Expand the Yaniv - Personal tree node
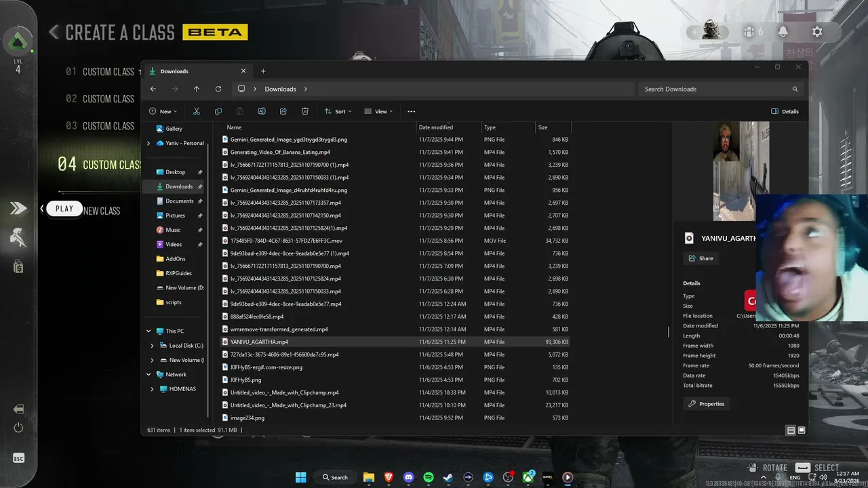 pos(149,143)
